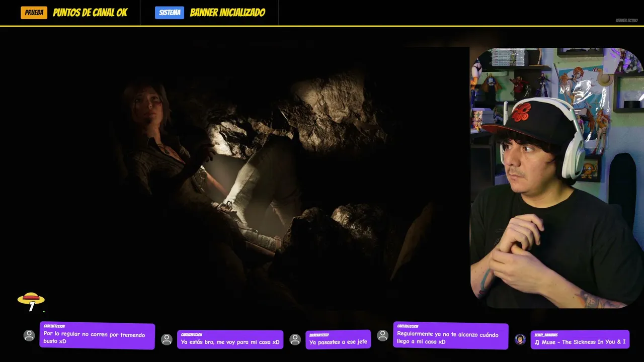Click the orange PRUEBA badge

[x=34, y=13]
